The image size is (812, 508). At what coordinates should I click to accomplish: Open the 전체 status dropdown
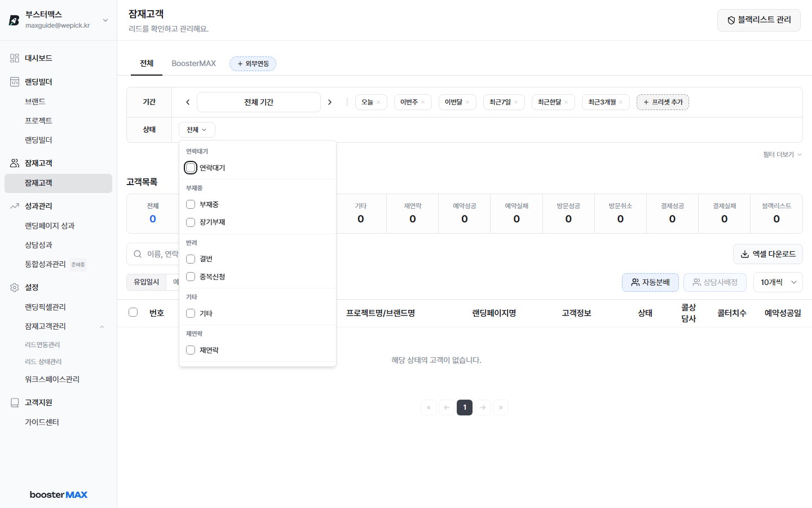197,130
